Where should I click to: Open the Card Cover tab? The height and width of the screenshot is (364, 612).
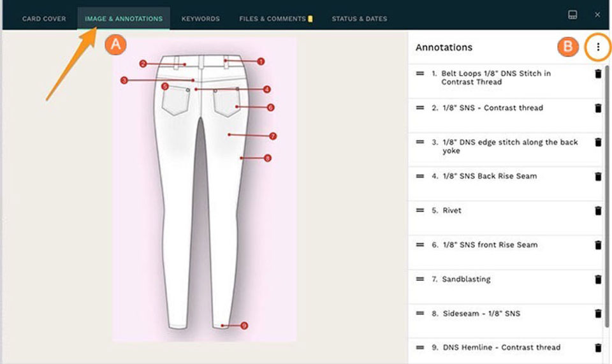coord(44,18)
